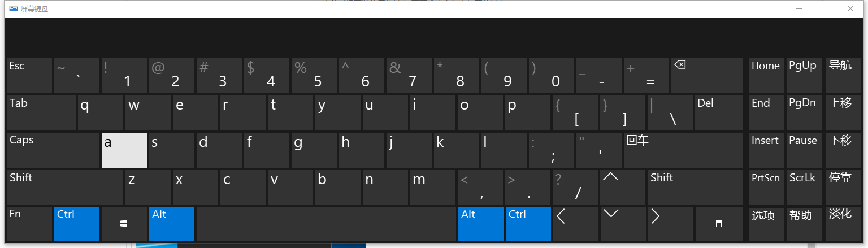The height and width of the screenshot is (248, 868).
Task: Toggle the left Shift key
Action: coord(64,188)
